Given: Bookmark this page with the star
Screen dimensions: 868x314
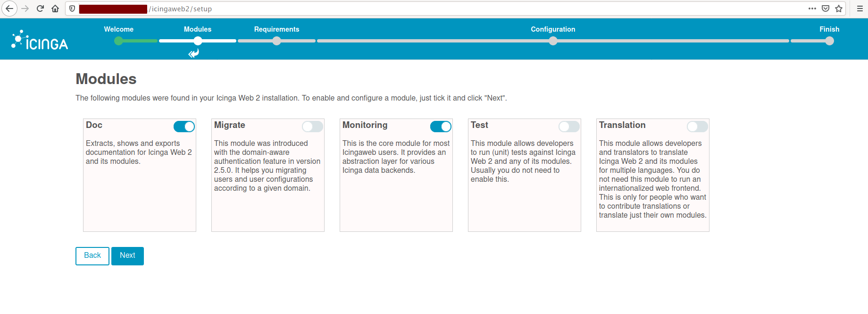Looking at the screenshot, I should coord(839,8).
